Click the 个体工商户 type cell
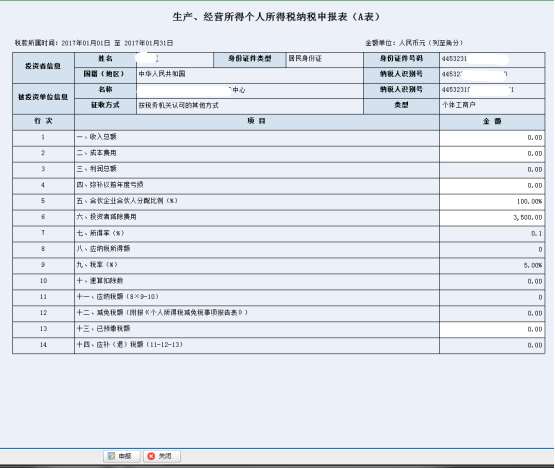This screenshot has width=555, height=469. click(492, 105)
